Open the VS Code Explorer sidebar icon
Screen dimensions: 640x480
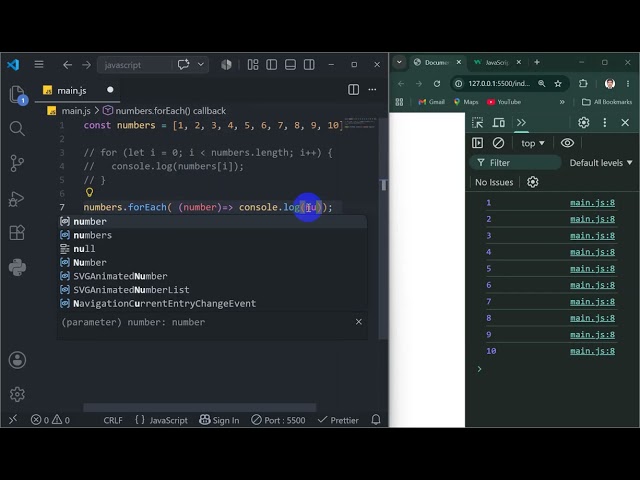coord(17,95)
